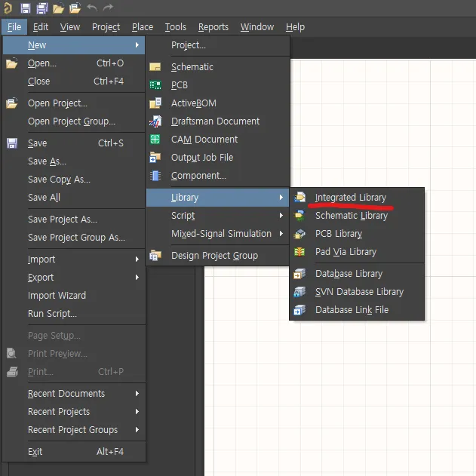Open the View menu

coord(70,27)
